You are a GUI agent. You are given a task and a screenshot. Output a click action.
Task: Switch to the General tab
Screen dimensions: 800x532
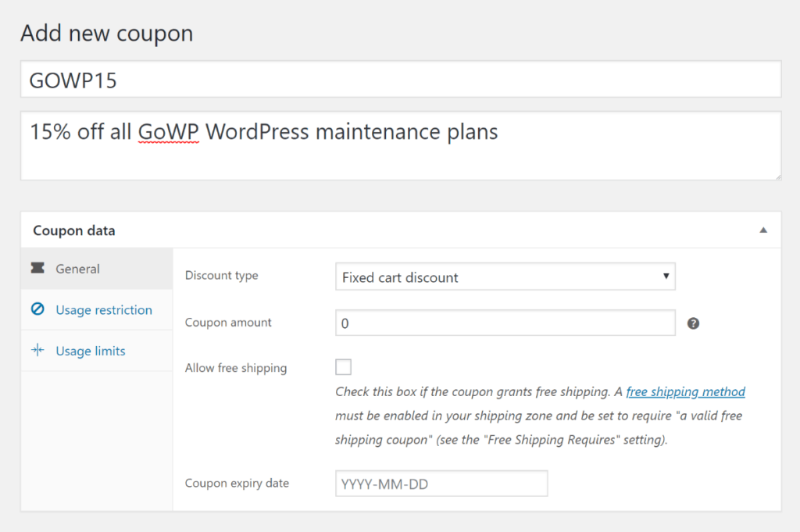pyautogui.click(x=97, y=268)
